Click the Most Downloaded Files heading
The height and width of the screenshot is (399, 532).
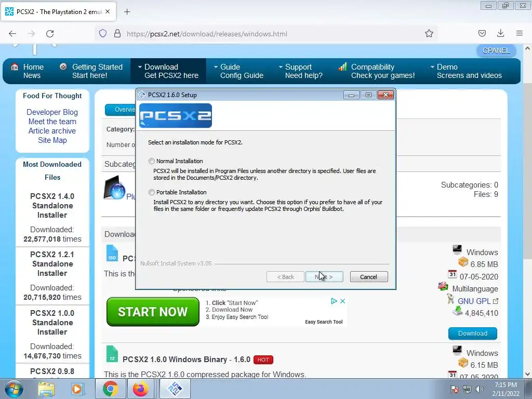(x=52, y=170)
